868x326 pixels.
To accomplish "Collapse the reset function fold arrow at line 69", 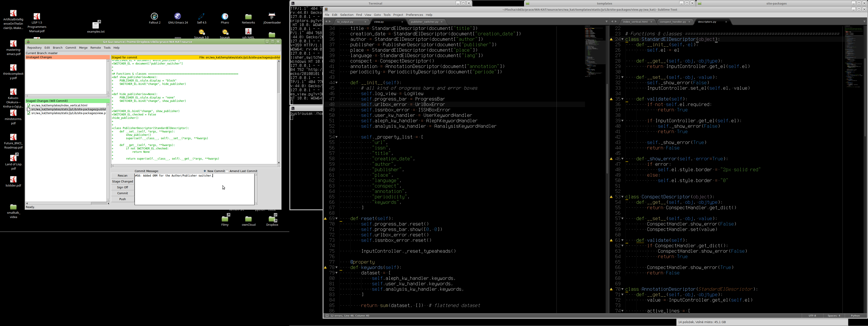I will [x=336, y=219].
